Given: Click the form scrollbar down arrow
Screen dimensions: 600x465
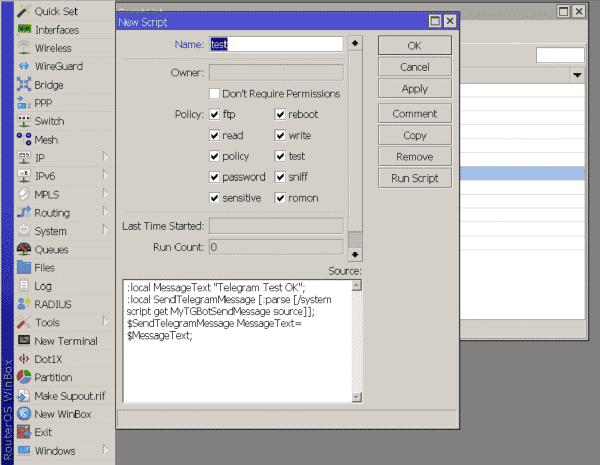Looking at the screenshot, I should click(x=355, y=255).
